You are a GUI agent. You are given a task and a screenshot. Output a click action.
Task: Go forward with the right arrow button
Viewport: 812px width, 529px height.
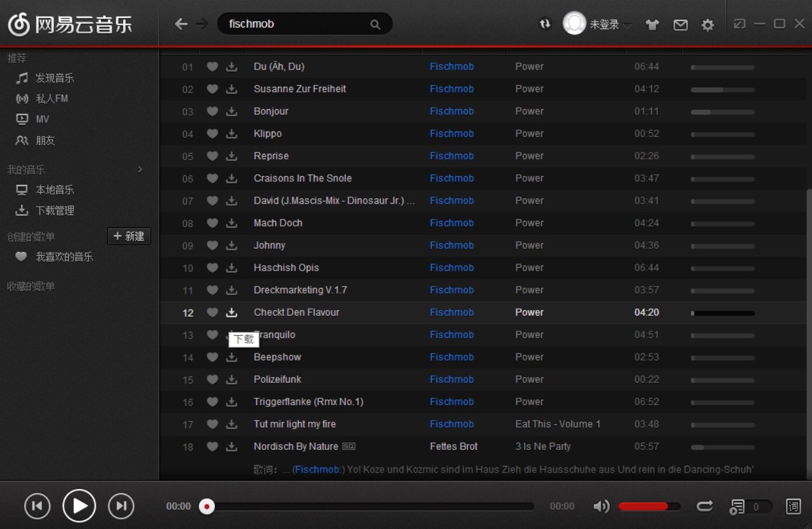202,24
